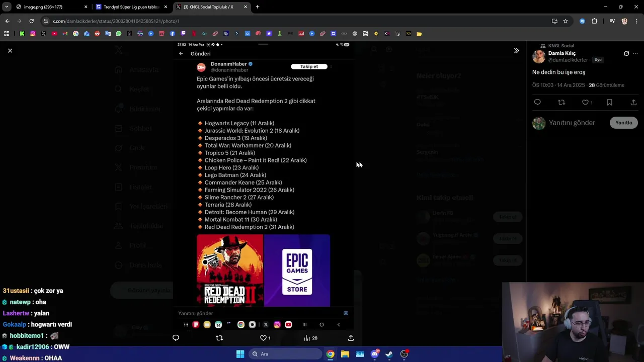Open the Chrome profile avatar
644x362 pixels.
(x=624, y=21)
